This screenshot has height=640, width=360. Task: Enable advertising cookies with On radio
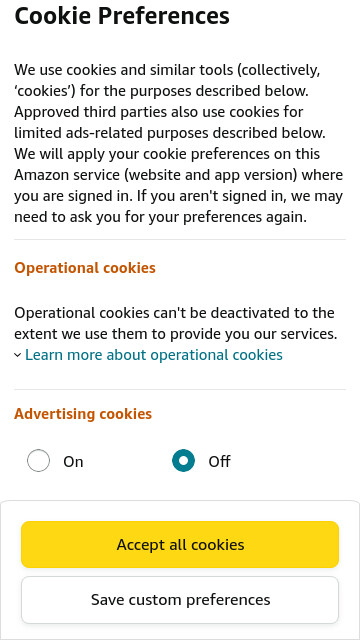38,461
